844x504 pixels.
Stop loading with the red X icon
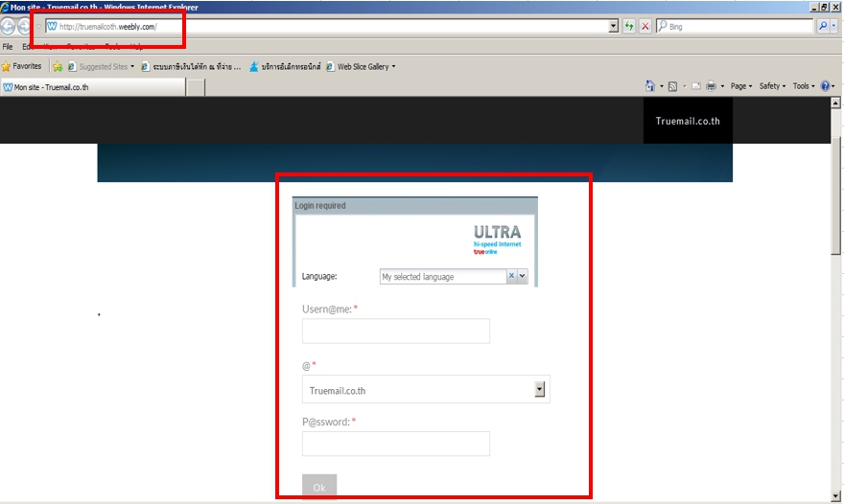[x=645, y=26]
